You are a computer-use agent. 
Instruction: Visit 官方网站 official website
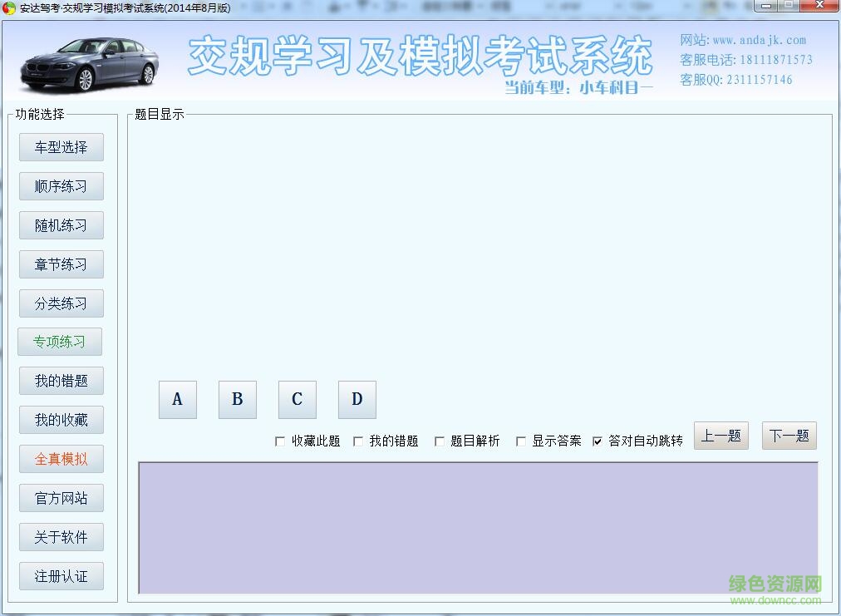[61, 499]
